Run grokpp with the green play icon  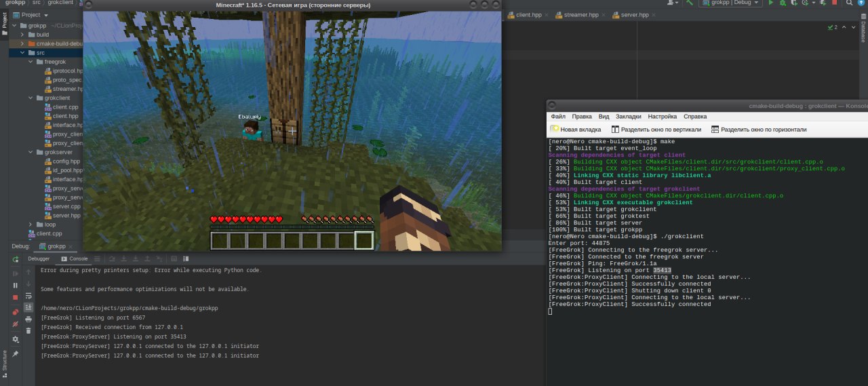coord(771,3)
